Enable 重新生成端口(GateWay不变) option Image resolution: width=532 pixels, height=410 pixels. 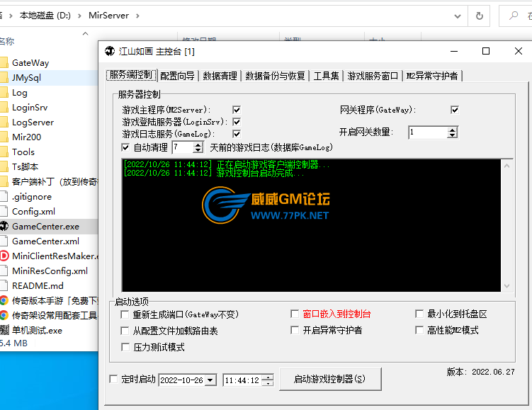click(125, 314)
